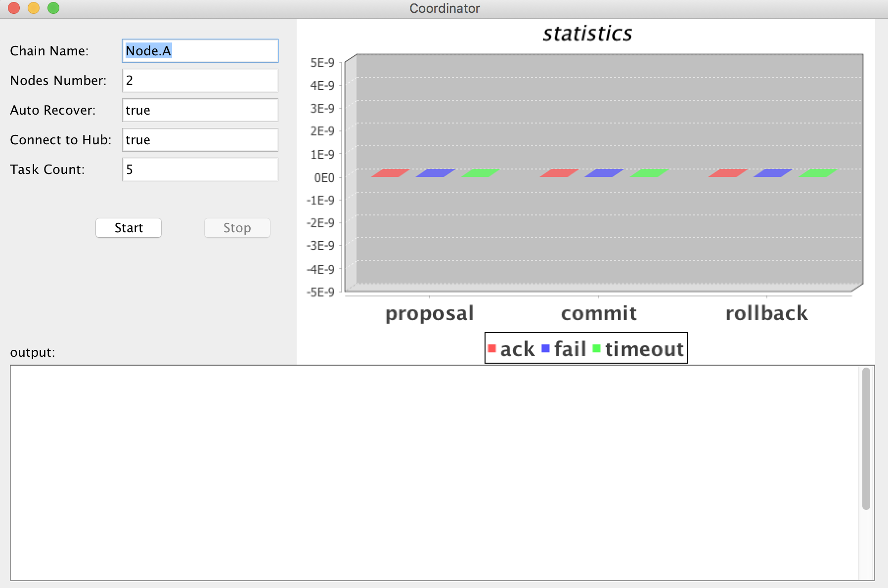Click the disabled Stop button
This screenshot has height=588, width=888.
[237, 228]
